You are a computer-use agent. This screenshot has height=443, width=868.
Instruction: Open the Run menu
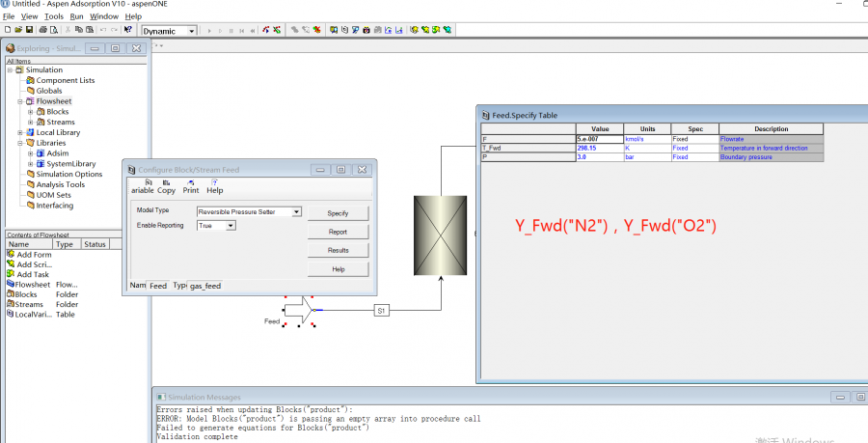pyautogui.click(x=76, y=16)
